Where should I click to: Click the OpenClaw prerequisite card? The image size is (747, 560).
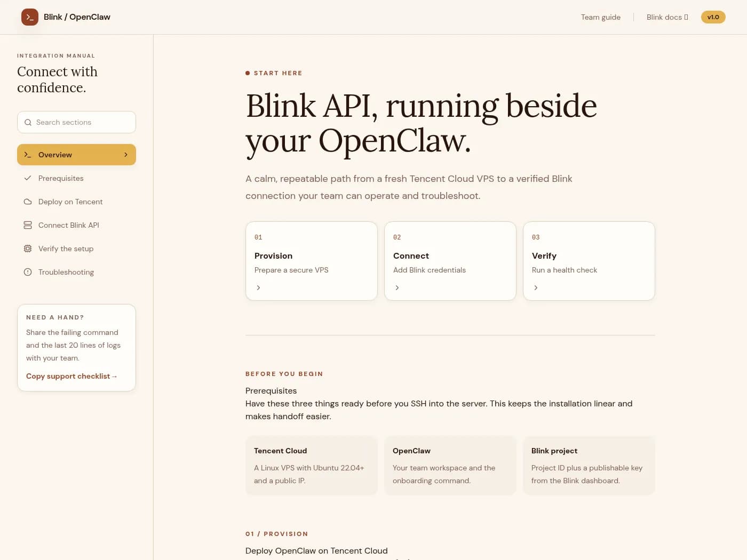[450, 466]
